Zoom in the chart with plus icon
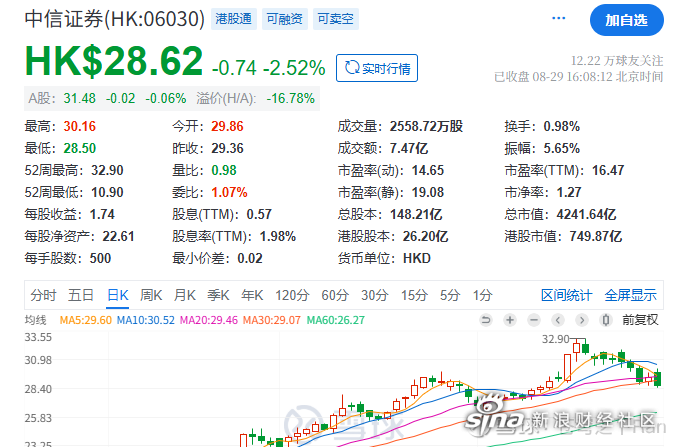This screenshot has height=447, width=686. (510, 320)
